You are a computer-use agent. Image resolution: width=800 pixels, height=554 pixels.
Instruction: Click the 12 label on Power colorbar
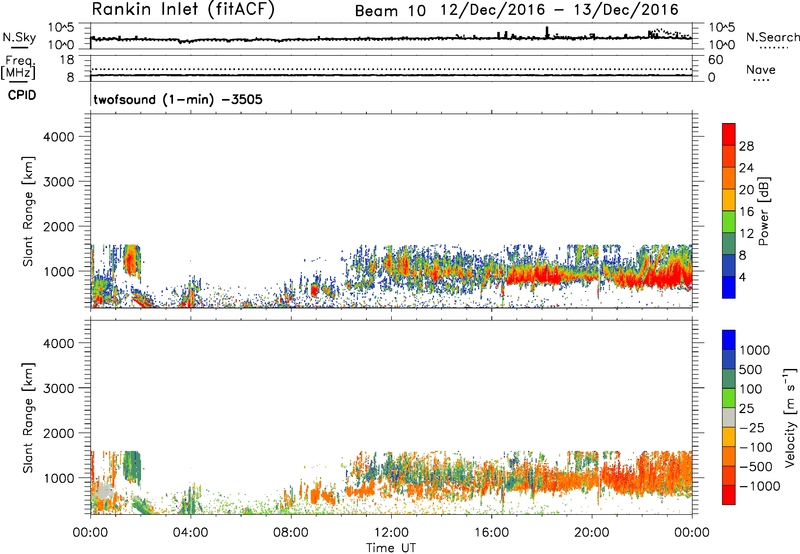coord(746,234)
